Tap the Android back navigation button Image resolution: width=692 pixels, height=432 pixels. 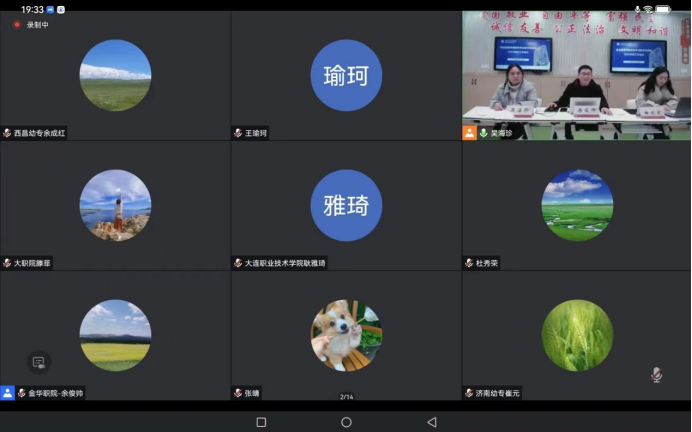pos(431,422)
